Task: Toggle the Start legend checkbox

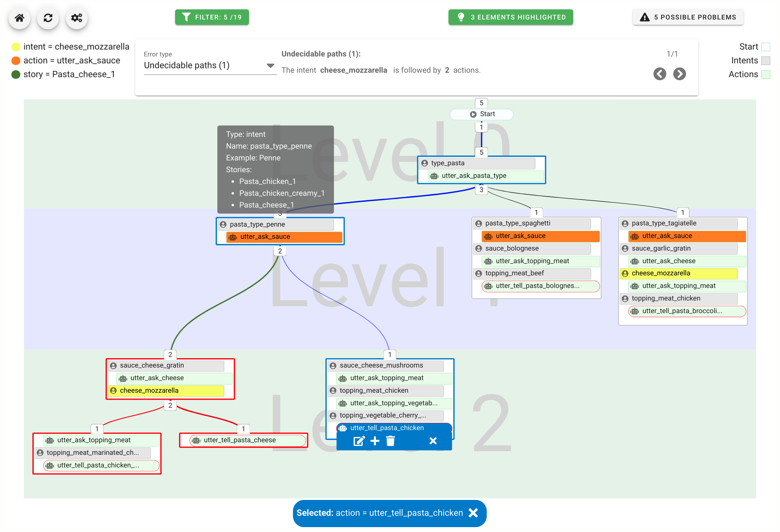Action: 765,47
